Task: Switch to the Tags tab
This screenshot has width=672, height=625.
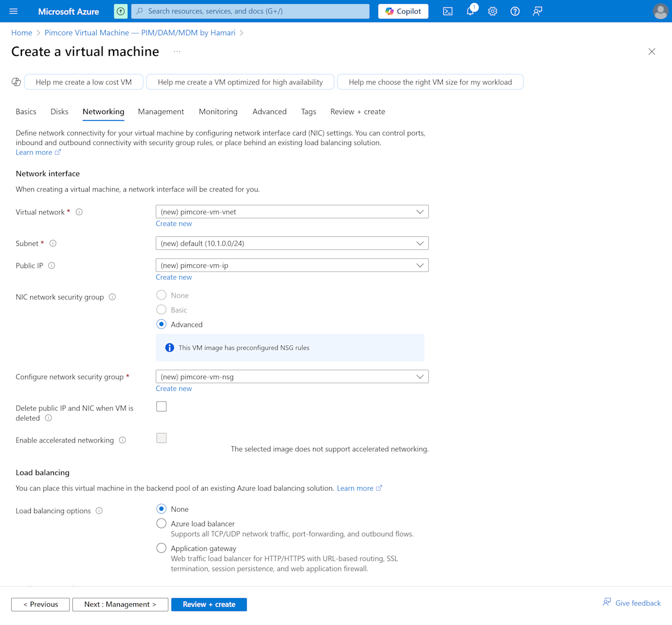Action: pyautogui.click(x=309, y=112)
